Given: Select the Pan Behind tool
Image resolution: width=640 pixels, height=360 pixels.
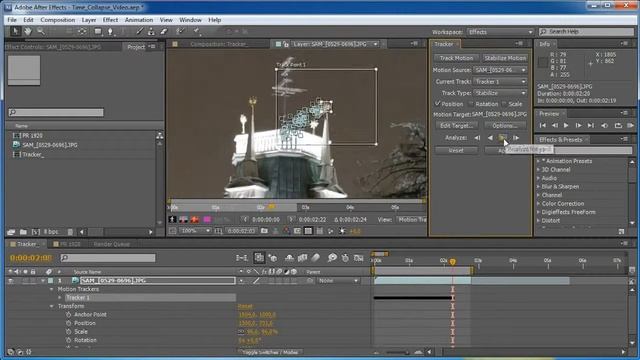Looking at the screenshot, I should pos(82,31).
